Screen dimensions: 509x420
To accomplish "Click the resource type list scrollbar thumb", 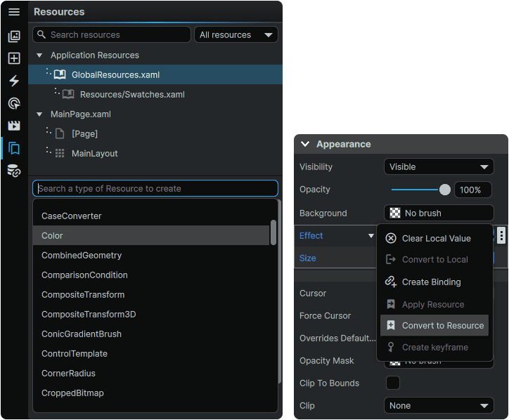I will 273,232.
